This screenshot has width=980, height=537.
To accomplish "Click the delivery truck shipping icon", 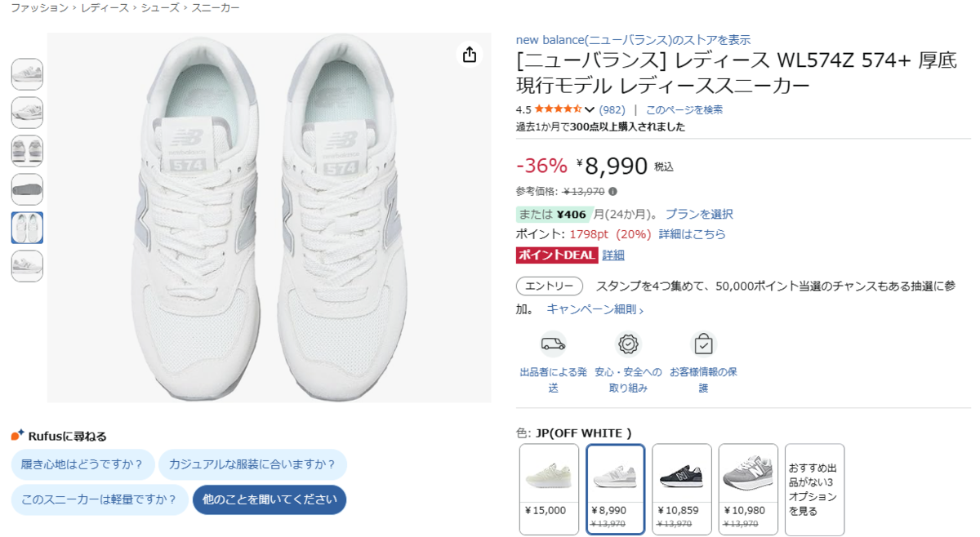I will [553, 344].
